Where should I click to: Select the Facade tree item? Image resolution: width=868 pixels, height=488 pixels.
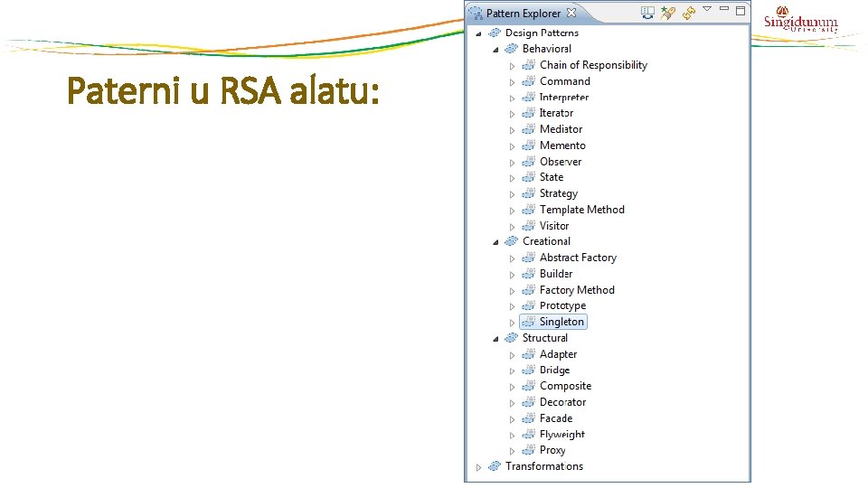point(556,418)
